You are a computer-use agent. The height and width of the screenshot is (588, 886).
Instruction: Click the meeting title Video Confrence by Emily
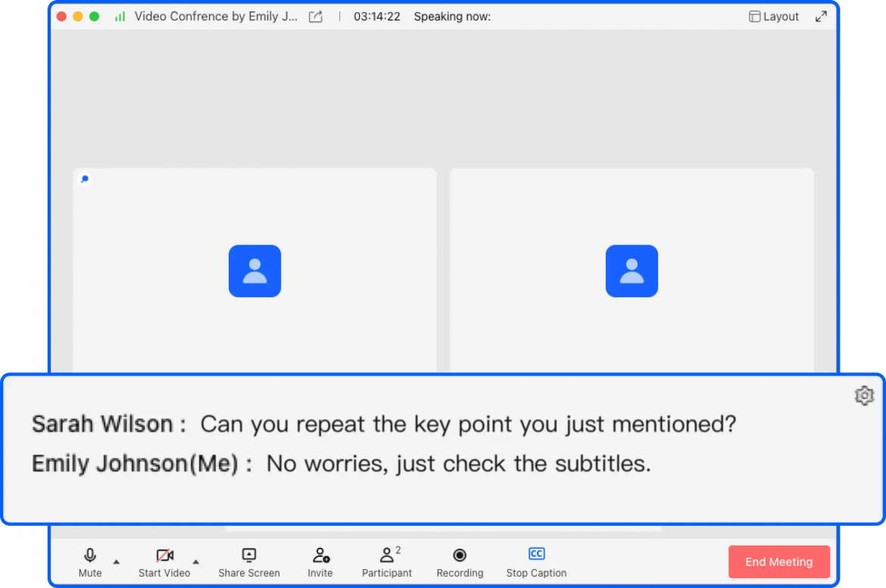[x=216, y=17]
